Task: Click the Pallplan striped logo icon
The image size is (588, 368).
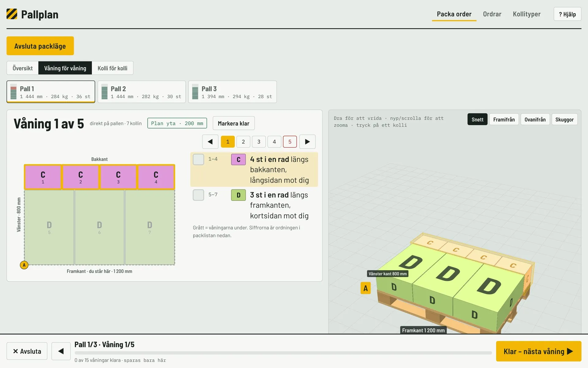Action: coord(12,14)
